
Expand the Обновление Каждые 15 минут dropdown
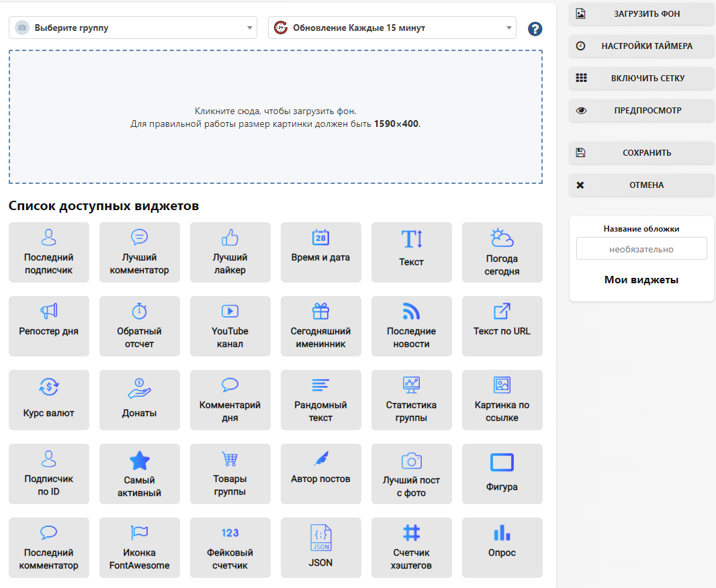point(392,28)
